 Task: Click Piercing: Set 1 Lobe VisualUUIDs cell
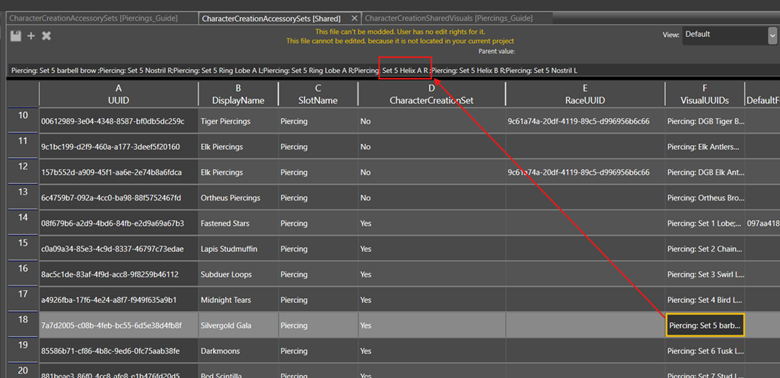705,223
